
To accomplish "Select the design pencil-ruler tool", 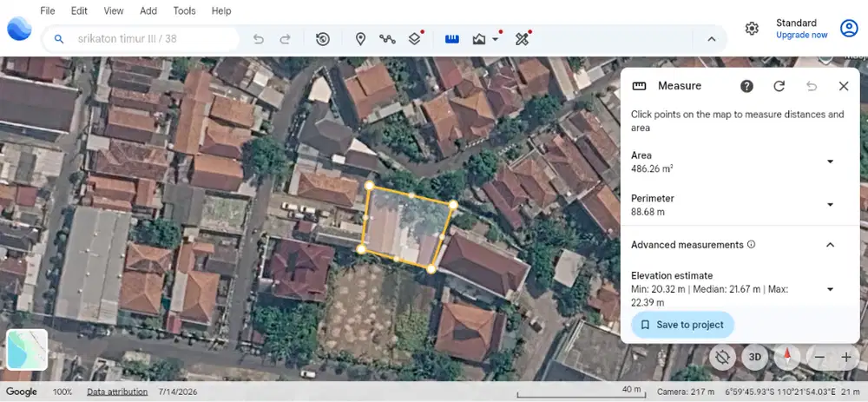I will point(522,39).
